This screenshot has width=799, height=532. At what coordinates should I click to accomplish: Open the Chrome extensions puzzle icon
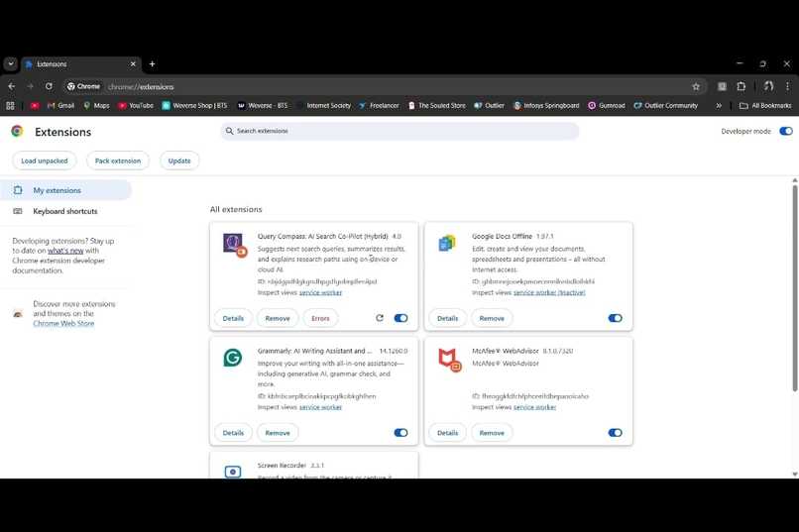coord(741,86)
